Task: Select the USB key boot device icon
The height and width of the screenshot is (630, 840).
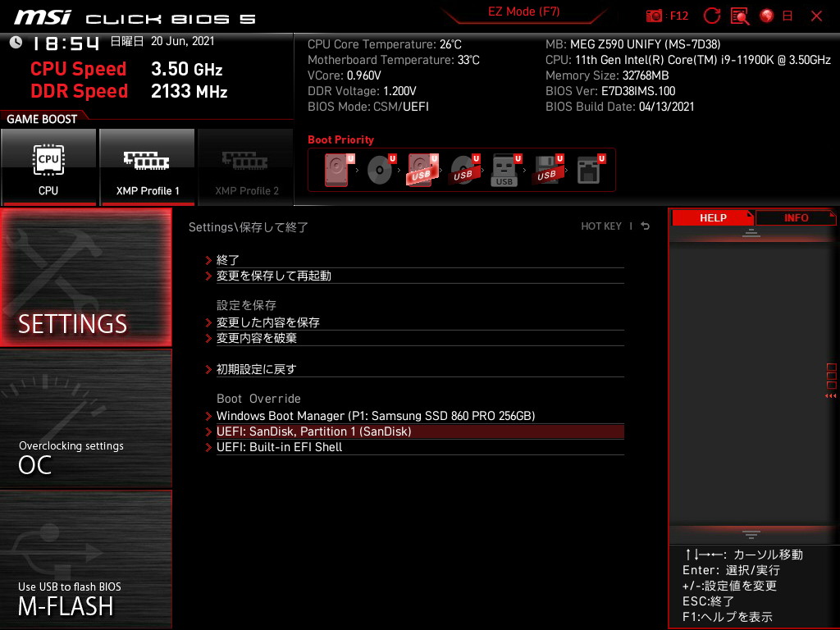Action: click(505, 170)
